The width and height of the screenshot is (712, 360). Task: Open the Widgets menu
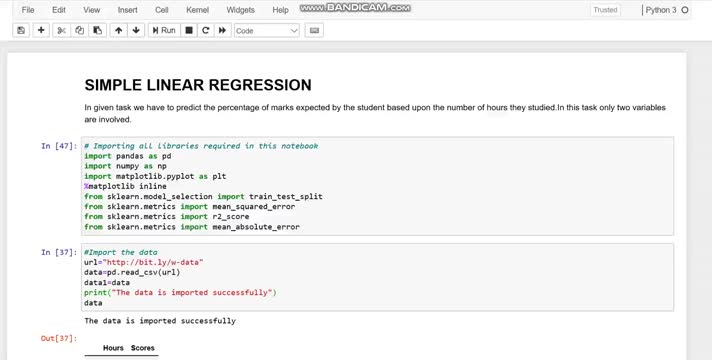[x=240, y=10]
